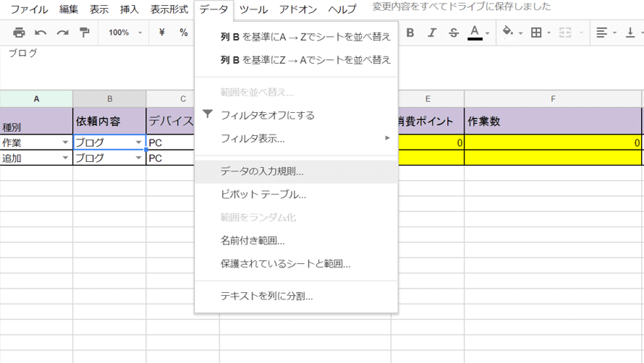Select the paint format roller icon
Screen dimensions: 644x363
[85, 33]
